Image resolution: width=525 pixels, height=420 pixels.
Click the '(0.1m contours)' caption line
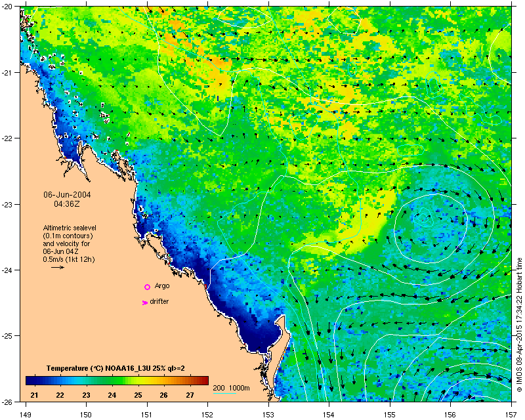point(68,236)
